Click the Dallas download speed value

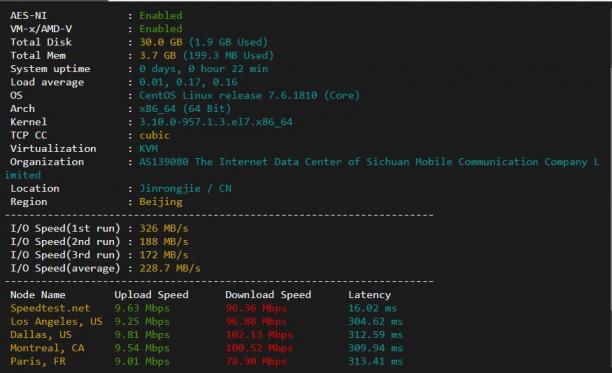pyautogui.click(x=259, y=335)
